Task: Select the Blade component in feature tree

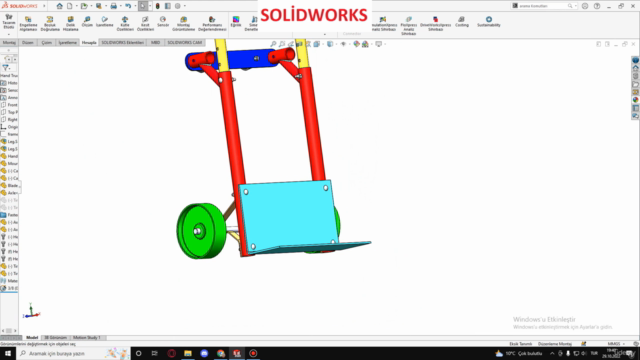Action: (x=9, y=185)
